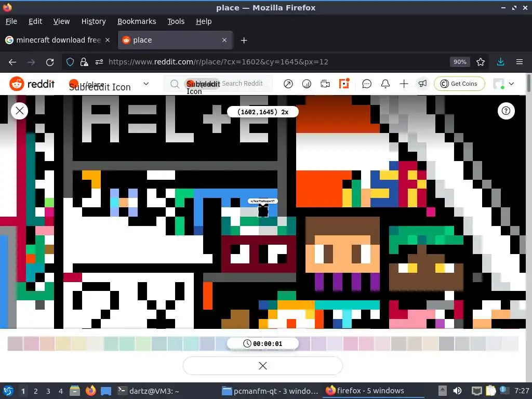Image resolution: width=532 pixels, height=399 pixels.
Task: Pick the first burgundy palette swatch
Action: (x=15, y=344)
